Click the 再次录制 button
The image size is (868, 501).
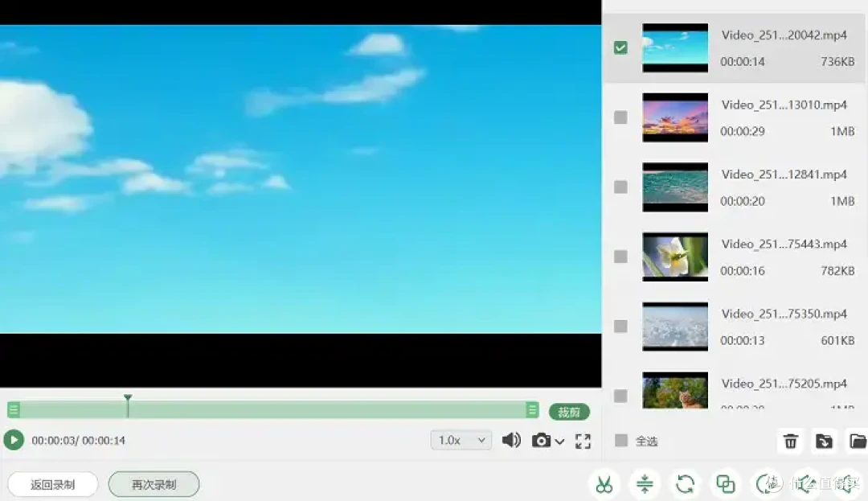154,484
